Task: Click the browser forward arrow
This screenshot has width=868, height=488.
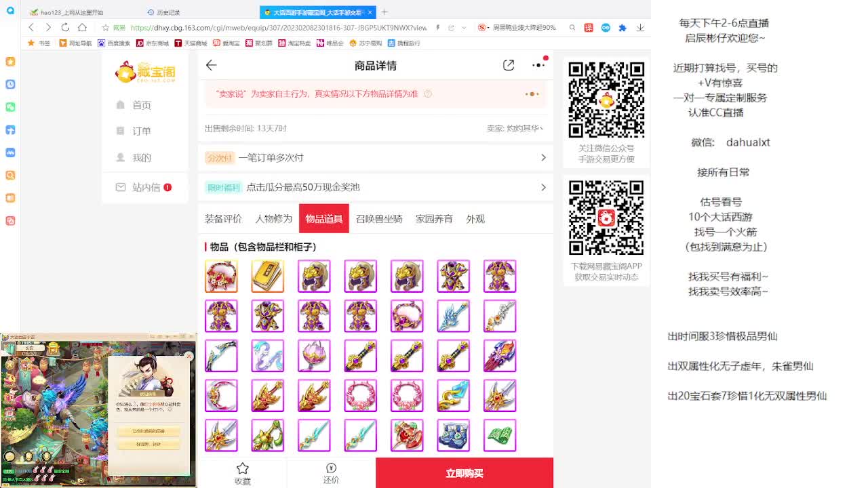Action: click(48, 28)
